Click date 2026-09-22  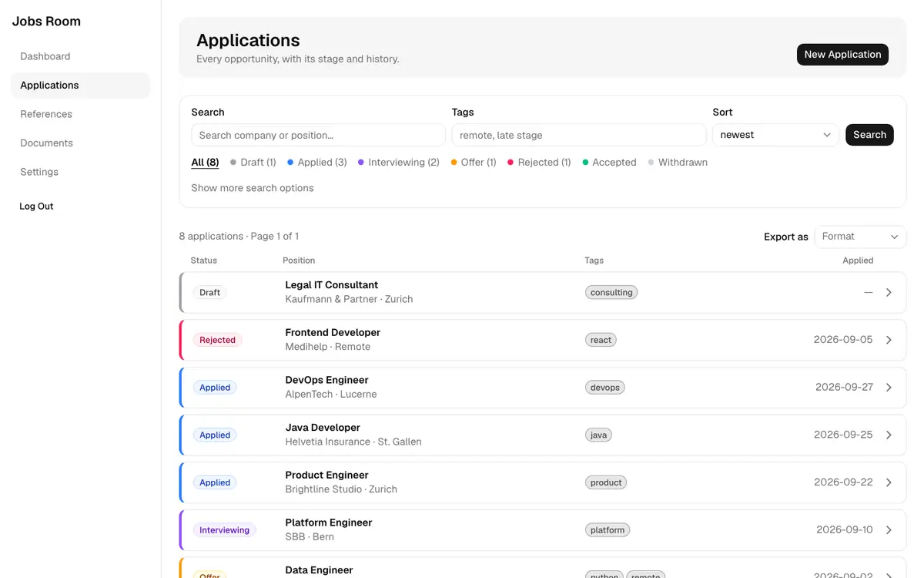pos(843,482)
